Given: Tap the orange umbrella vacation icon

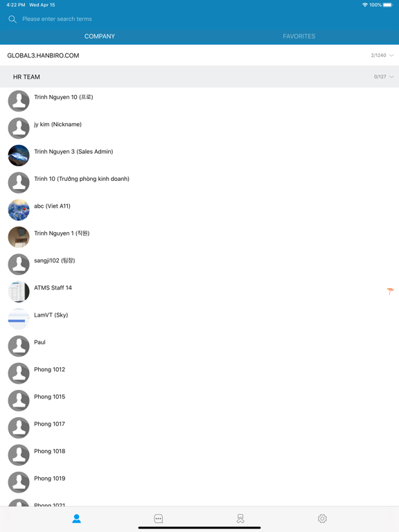Looking at the screenshot, I should [390, 291].
